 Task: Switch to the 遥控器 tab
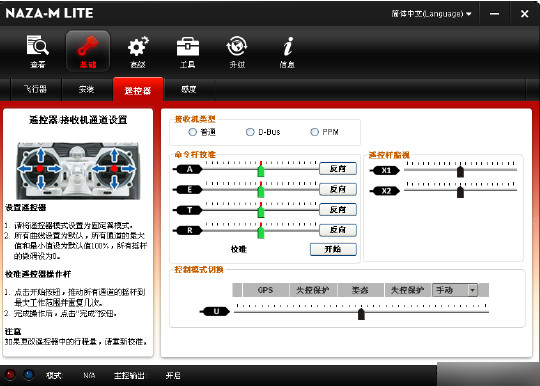click(138, 90)
